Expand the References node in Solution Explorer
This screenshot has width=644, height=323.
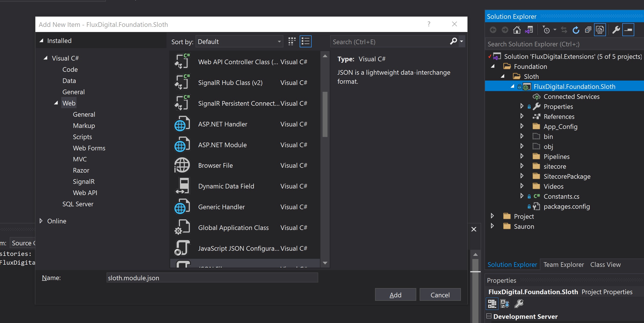coord(522,116)
